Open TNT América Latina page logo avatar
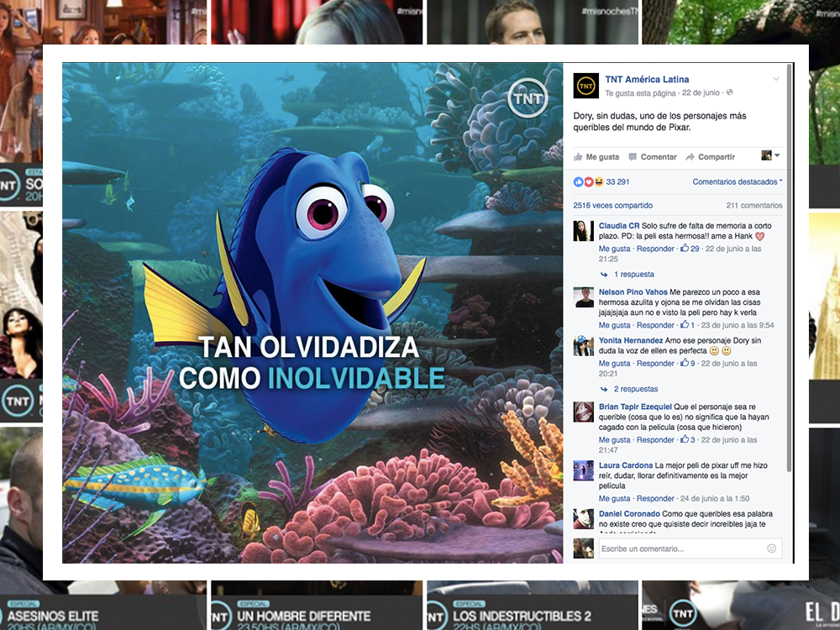The image size is (840, 630). click(585, 86)
